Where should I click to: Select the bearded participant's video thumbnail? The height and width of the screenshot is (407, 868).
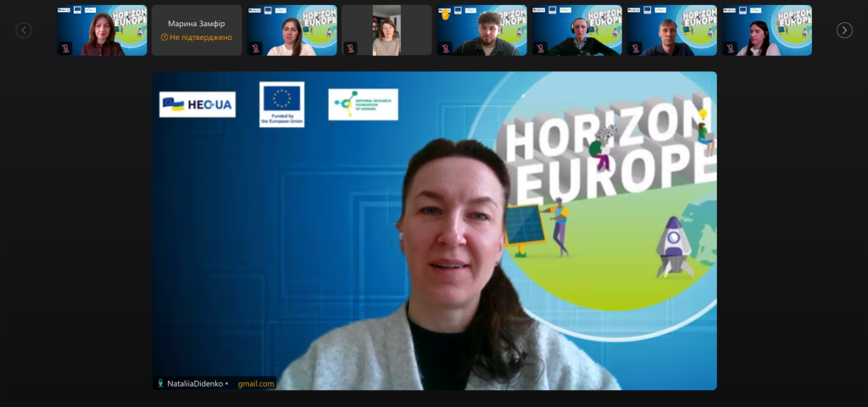481,30
